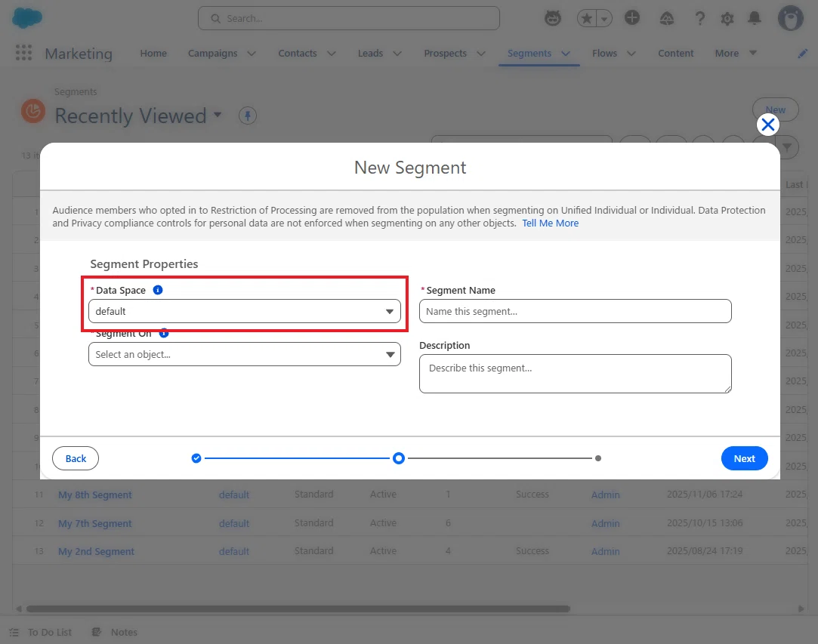This screenshot has height=644, width=818.
Task: Open the Contacts tab
Action: click(x=298, y=53)
